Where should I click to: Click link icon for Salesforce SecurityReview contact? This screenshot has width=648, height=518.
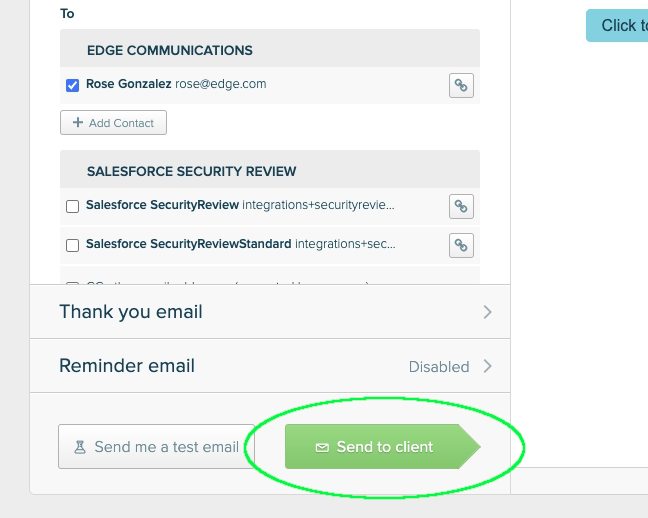tap(461, 206)
